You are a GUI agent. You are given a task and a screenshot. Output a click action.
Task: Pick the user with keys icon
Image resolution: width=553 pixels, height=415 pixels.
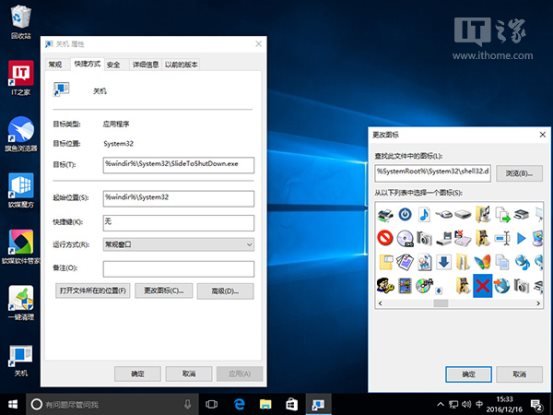click(x=385, y=286)
